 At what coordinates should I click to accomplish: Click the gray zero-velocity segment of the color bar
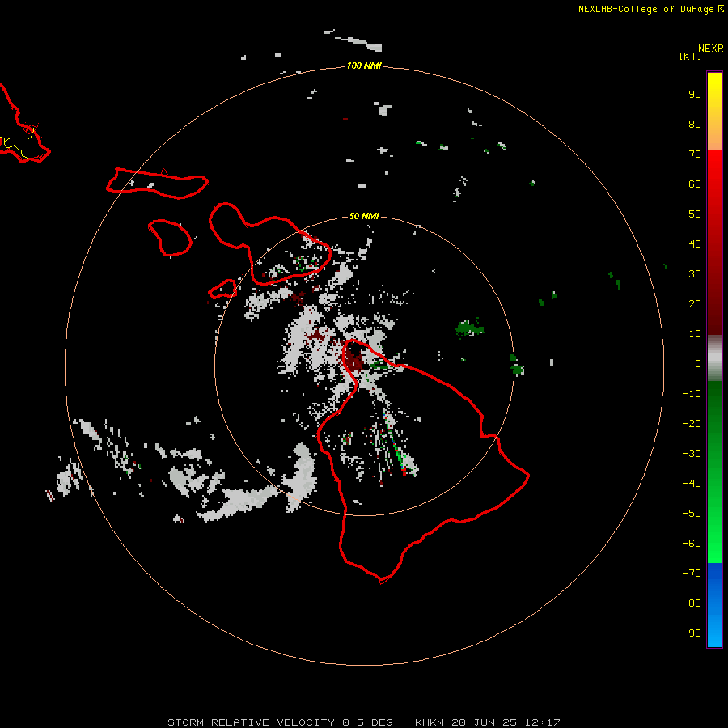pyautogui.click(x=714, y=358)
